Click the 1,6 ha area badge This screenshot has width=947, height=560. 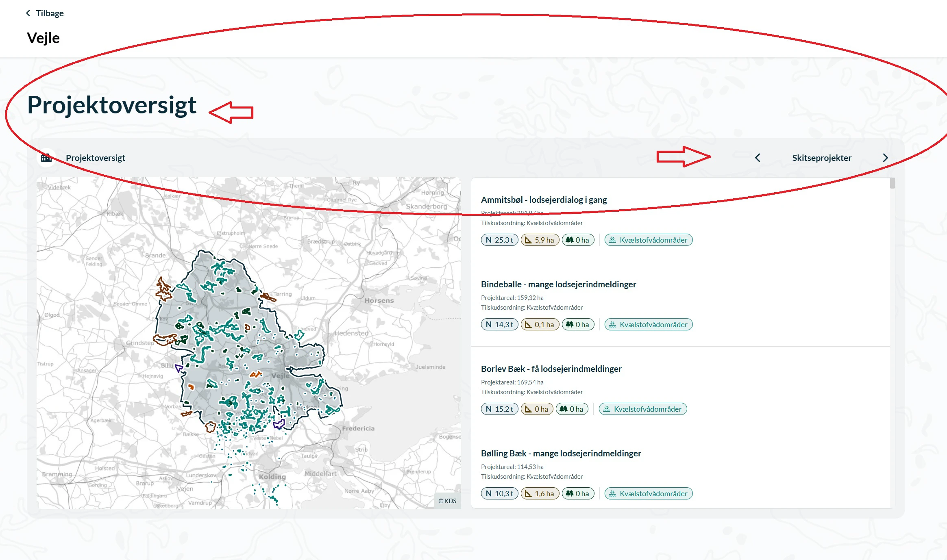point(540,493)
